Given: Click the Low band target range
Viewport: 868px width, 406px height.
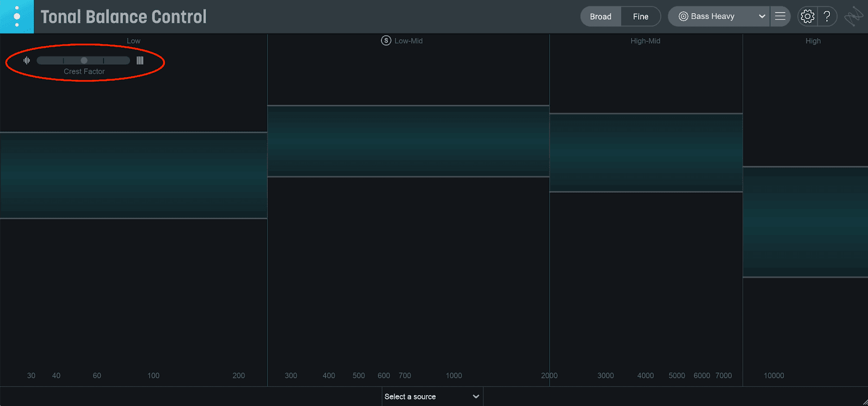Looking at the screenshot, I should 133,175.
